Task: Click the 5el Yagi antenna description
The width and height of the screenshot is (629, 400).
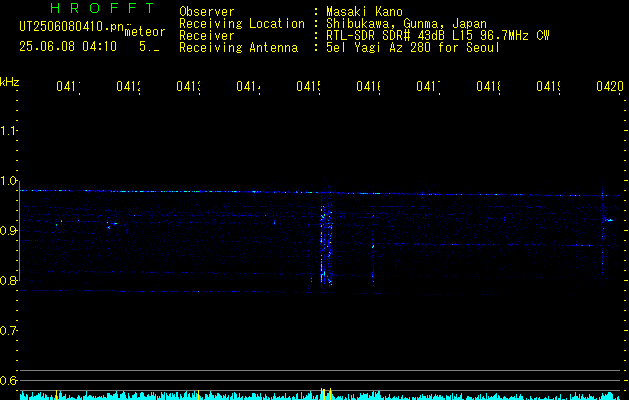Action: pyautogui.click(x=413, y=48)
